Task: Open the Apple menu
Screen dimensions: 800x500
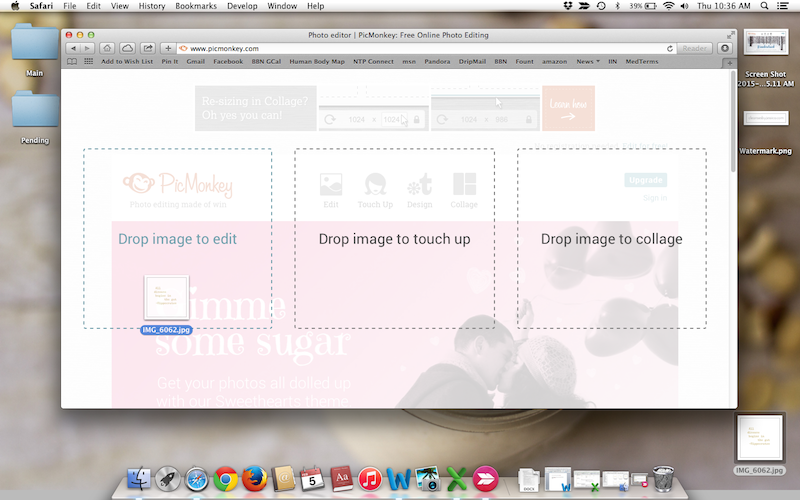Action: [15, 6]
